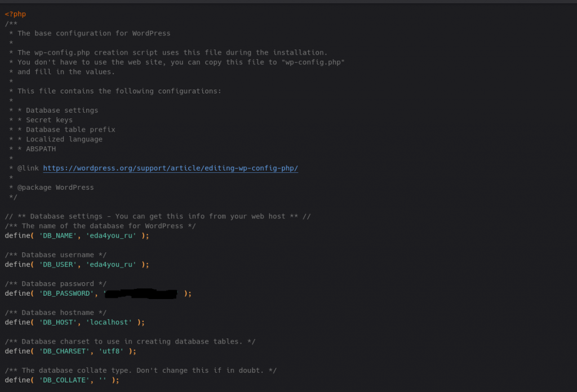Screen dimensions: 577x392
Task: Click the 'DB_HOST' constant string
Action: 58,322
